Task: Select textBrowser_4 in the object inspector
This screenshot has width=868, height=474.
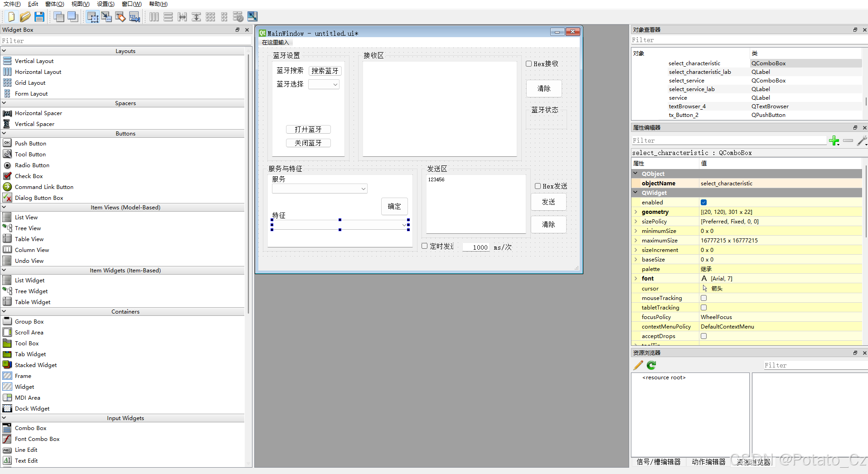Action: 687,106
